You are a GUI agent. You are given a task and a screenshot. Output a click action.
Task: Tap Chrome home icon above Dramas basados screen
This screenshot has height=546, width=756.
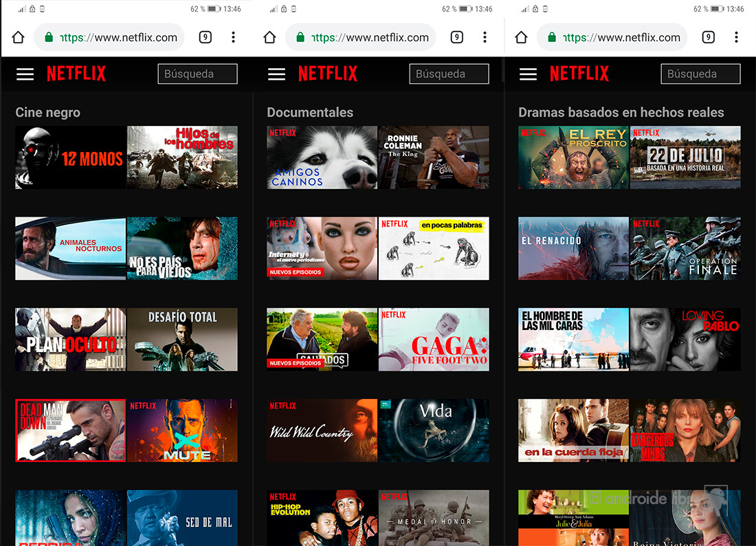[521, 37]
